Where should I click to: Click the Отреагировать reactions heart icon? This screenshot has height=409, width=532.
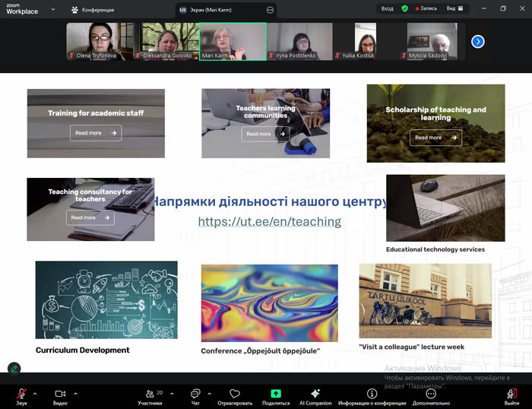[x=235, y=393]
